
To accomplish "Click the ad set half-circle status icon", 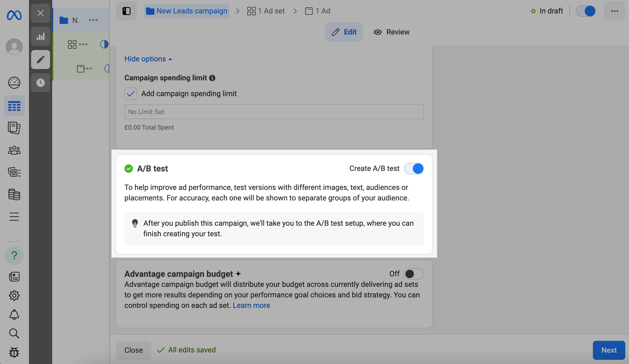I will tap(104, 44).
